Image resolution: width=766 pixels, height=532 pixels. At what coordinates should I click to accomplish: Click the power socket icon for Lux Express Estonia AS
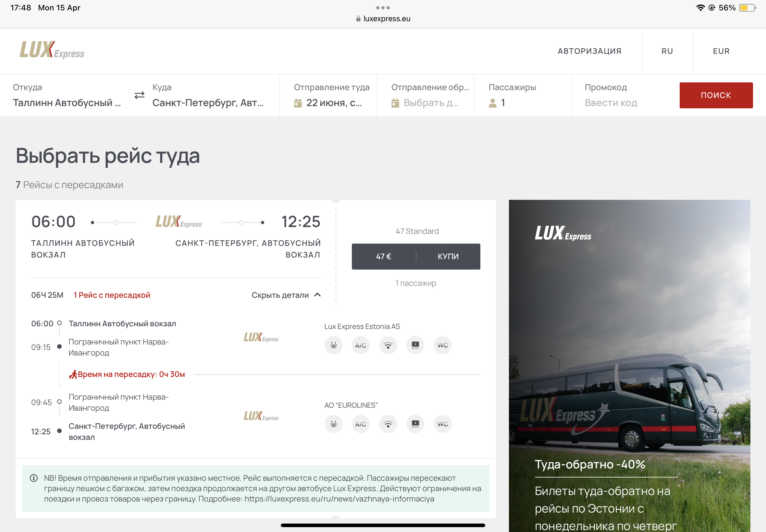(333, 345)
